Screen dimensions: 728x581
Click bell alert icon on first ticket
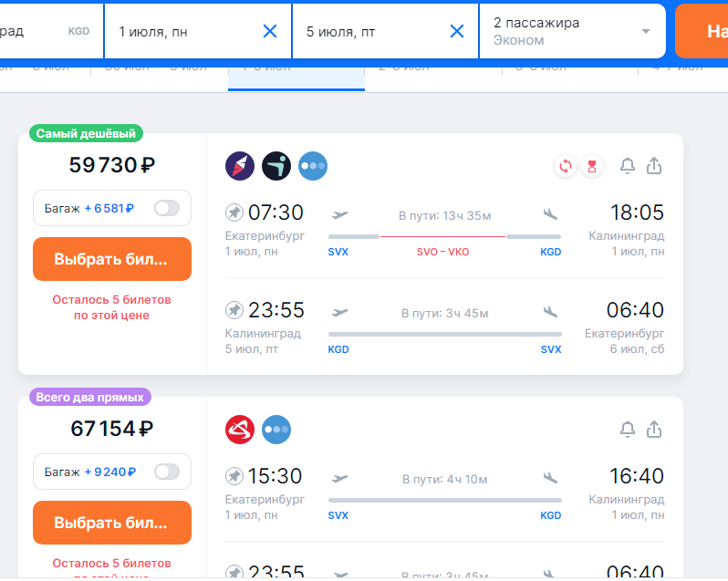pyautogui.click(x=628, y=166)
